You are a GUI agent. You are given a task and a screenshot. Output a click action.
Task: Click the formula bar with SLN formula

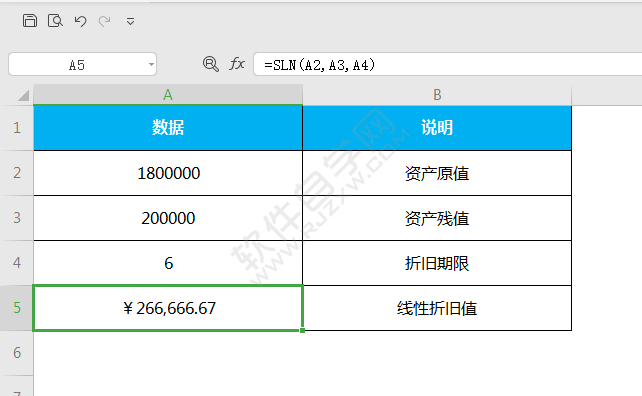tap(448, 64)
